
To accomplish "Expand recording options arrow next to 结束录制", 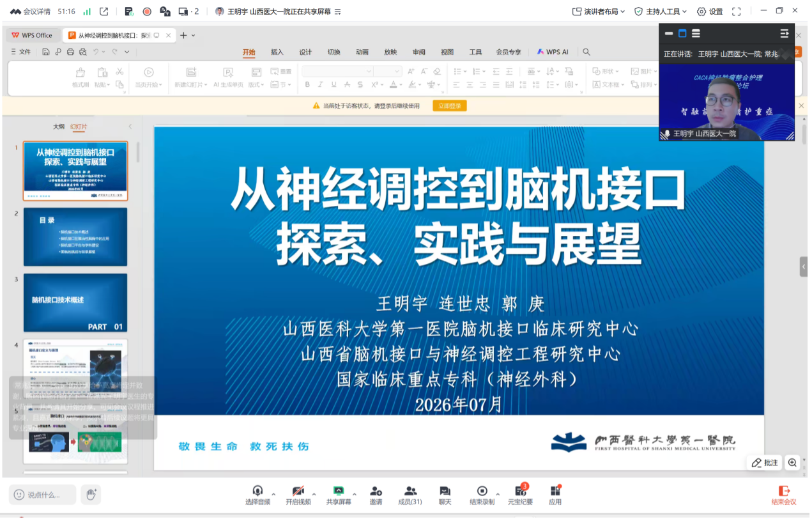I will [x=498, y=494].
